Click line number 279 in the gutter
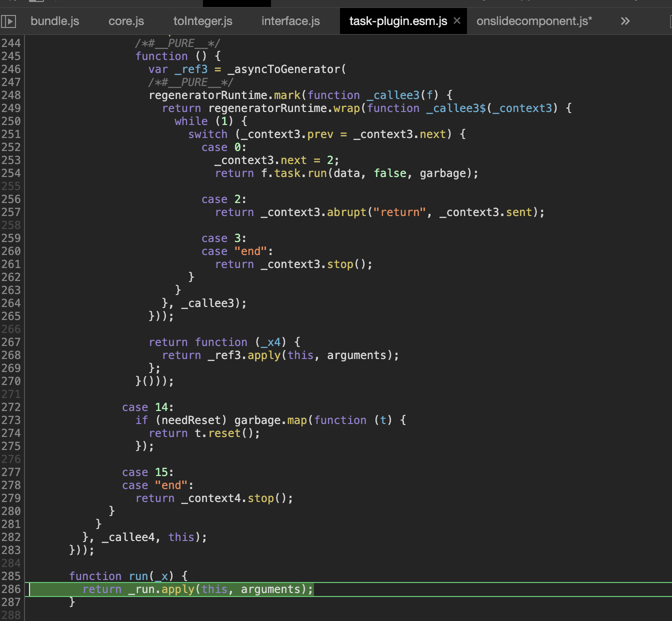 [x=11, y=498]
